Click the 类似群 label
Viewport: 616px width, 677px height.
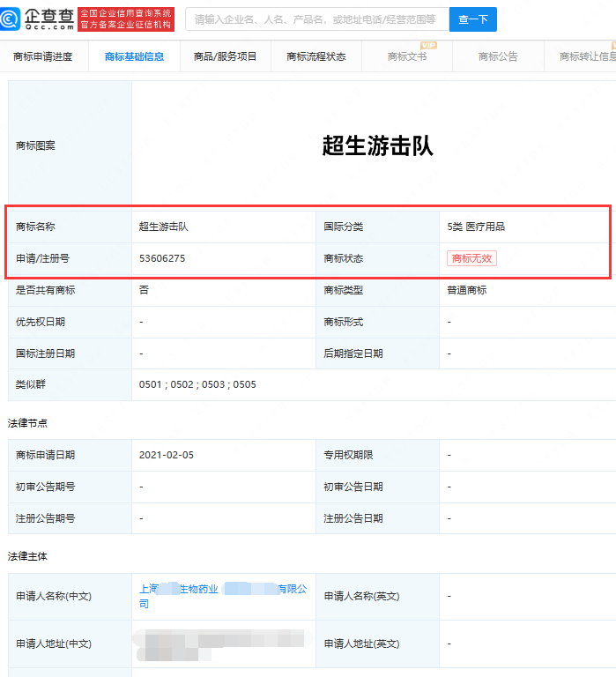point(30,384)
